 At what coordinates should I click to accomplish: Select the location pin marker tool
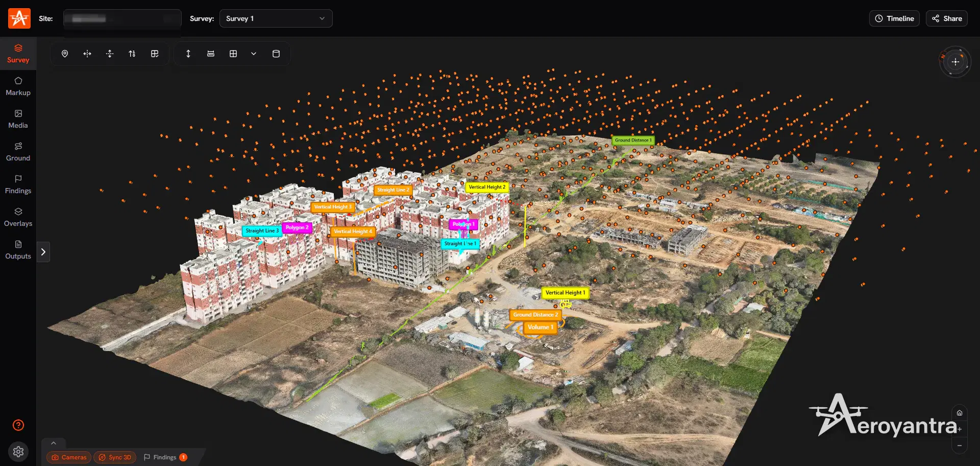65,54
